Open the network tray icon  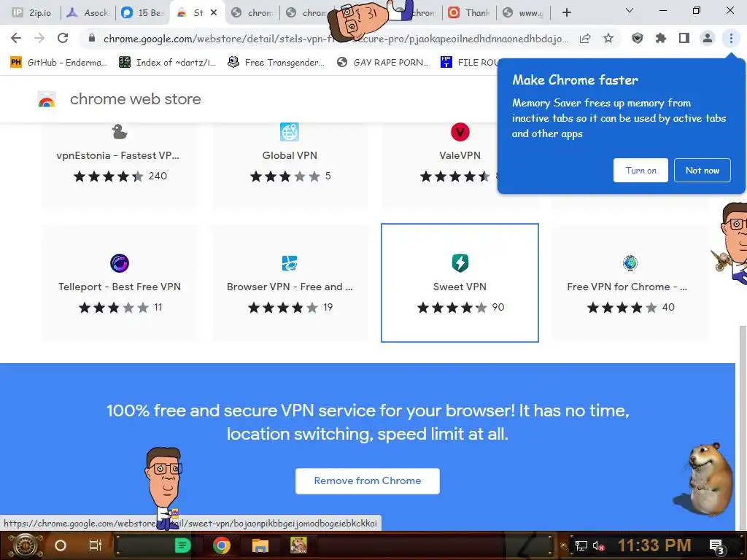tap(581, 545)
